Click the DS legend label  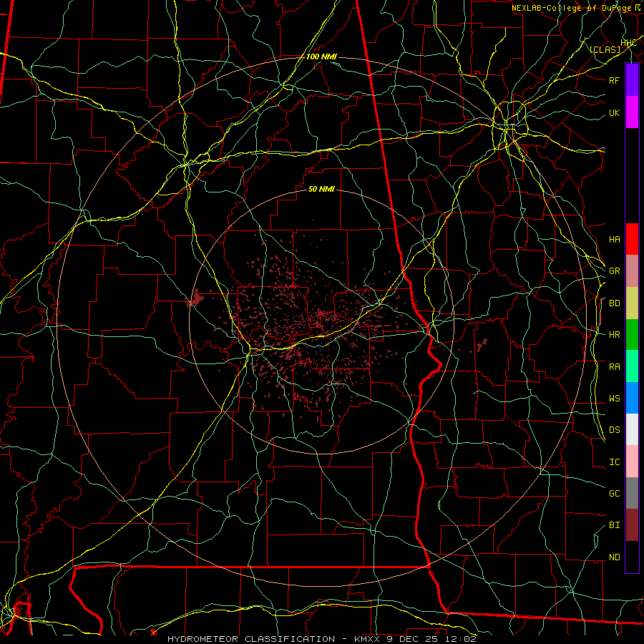[x=615, y=430]
